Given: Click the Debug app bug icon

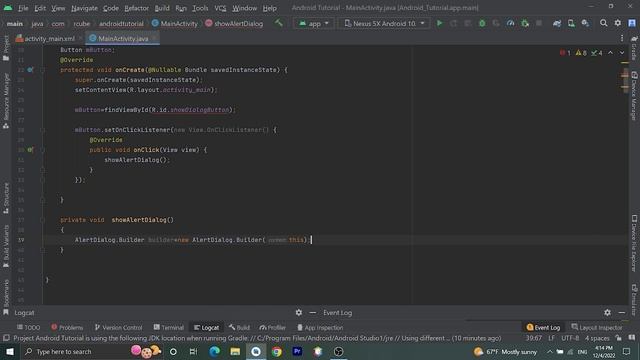Looking at the screenshot, I should tap(482, 23).
